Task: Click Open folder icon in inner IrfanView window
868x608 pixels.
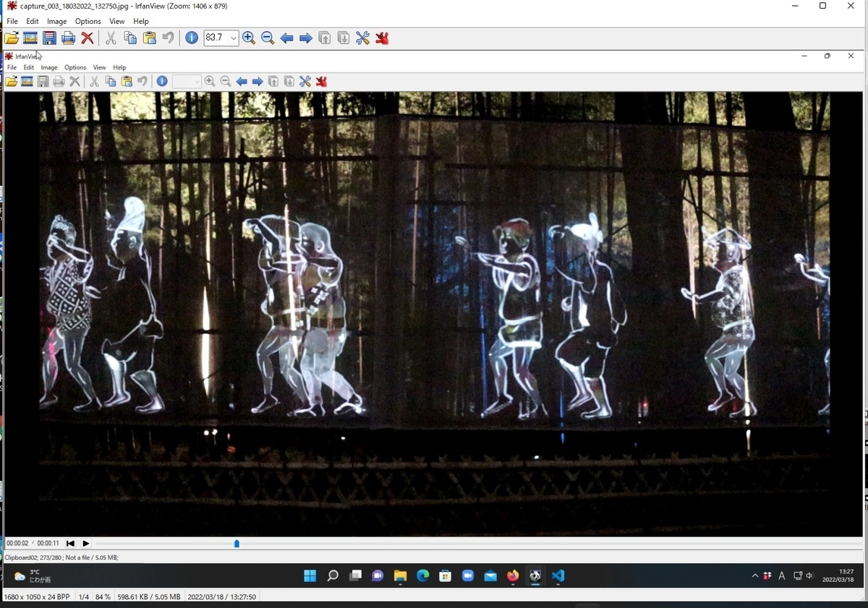Action: click(x=12, y=82)
